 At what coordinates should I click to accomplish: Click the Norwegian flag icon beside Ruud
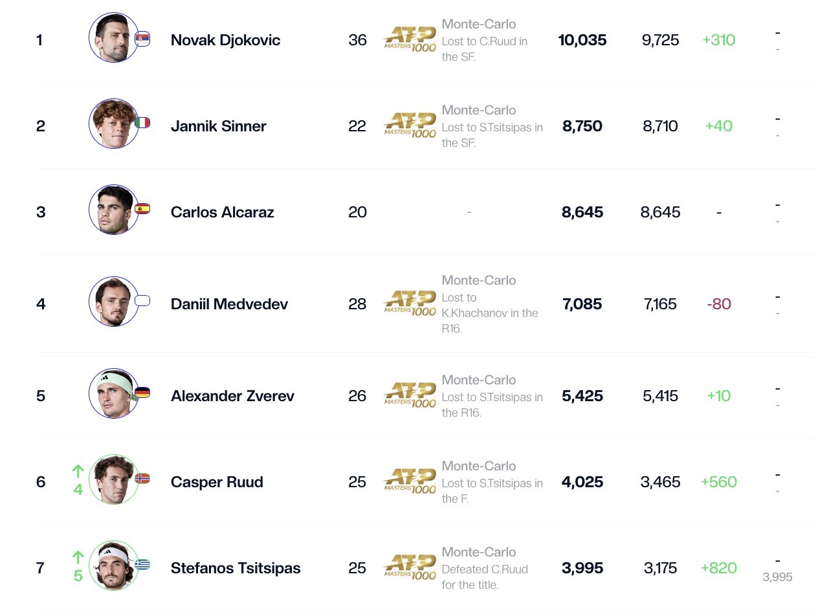[142, 478]
